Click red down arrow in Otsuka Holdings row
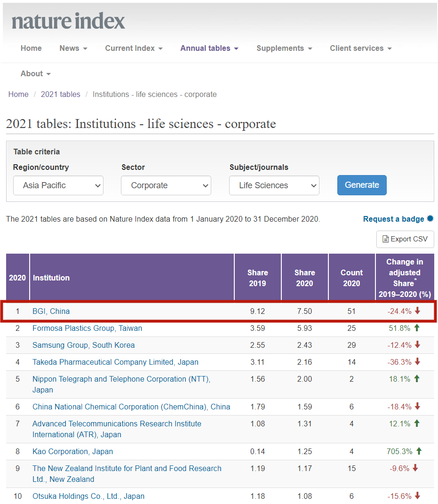Screen dimensions: 438x504 417,496
